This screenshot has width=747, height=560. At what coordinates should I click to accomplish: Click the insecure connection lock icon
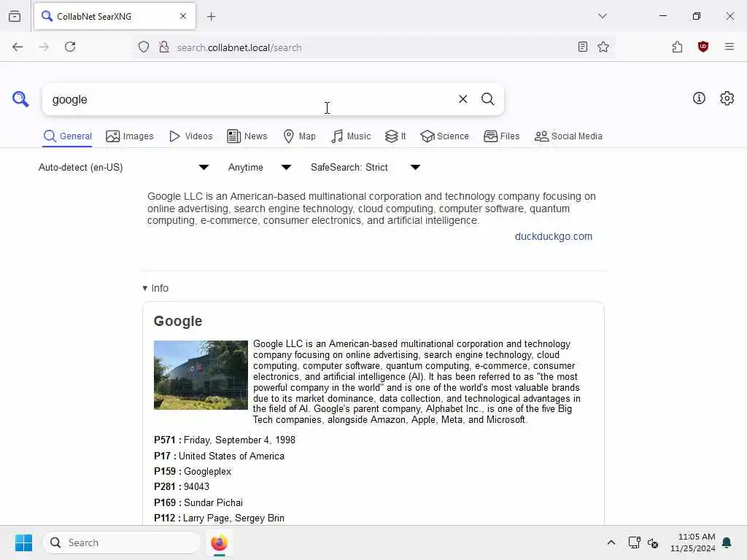(x=164, y=47)
